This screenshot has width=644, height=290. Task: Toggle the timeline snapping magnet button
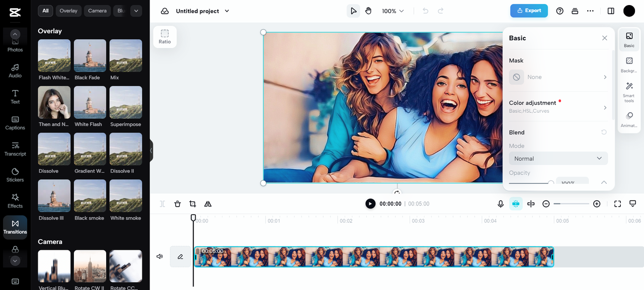point(516,204)
